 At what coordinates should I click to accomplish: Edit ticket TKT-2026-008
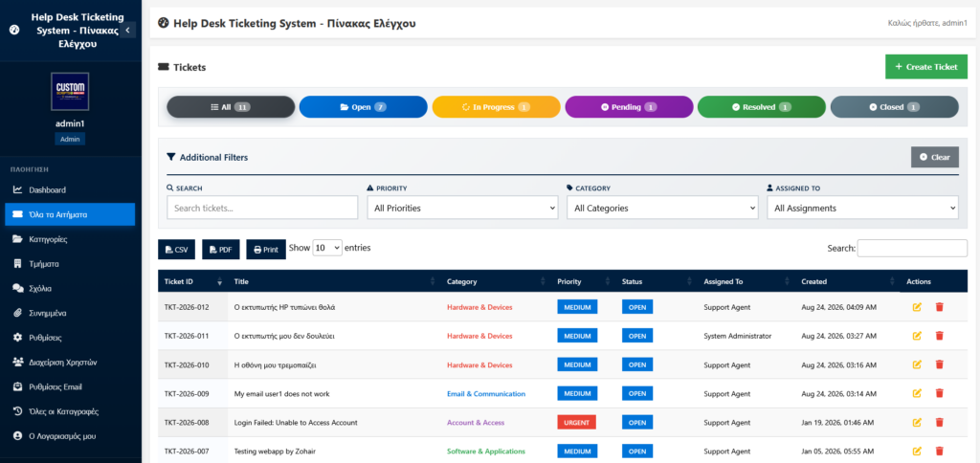(917, 423)
